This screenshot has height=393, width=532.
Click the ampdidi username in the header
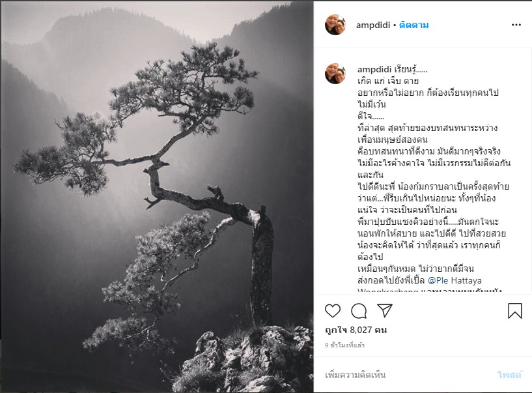tap(373, 25)
